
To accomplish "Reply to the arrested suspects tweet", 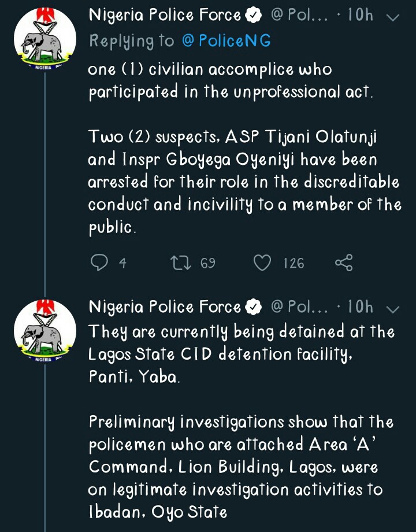I will pos(100,264).
